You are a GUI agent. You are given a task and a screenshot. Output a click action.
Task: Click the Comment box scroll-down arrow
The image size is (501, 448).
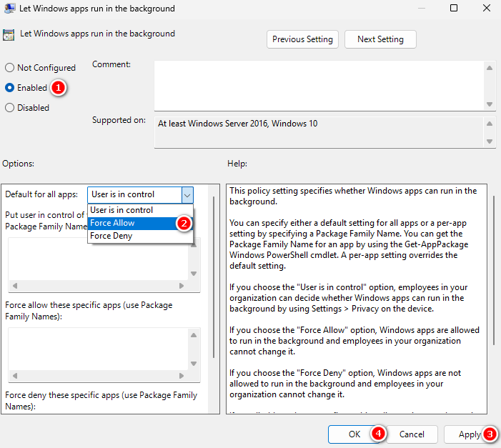[490, 104]
